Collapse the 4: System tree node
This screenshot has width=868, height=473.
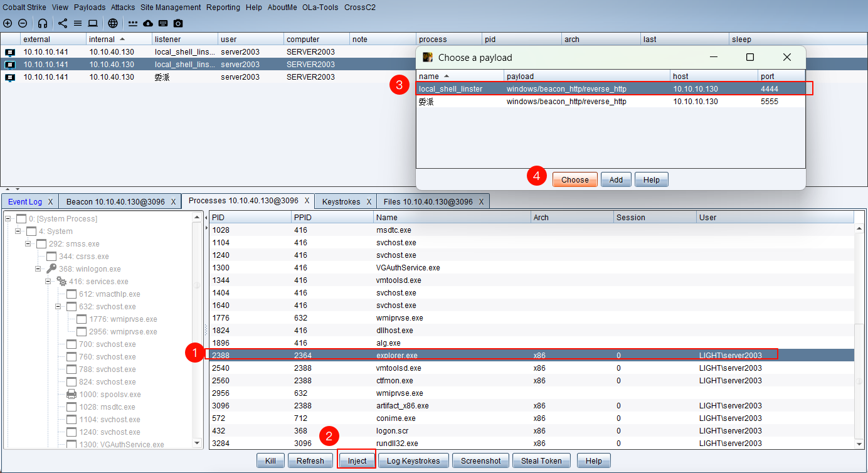click(x=18, y=231)
